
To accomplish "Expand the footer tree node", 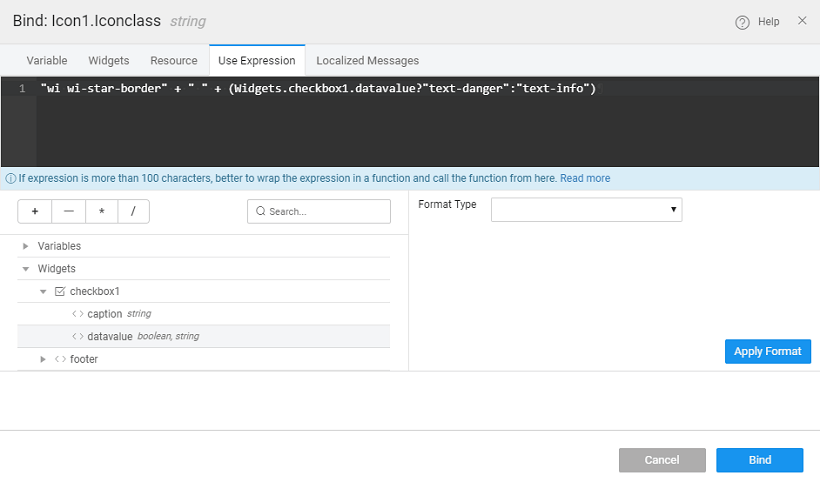I will 43,359.
